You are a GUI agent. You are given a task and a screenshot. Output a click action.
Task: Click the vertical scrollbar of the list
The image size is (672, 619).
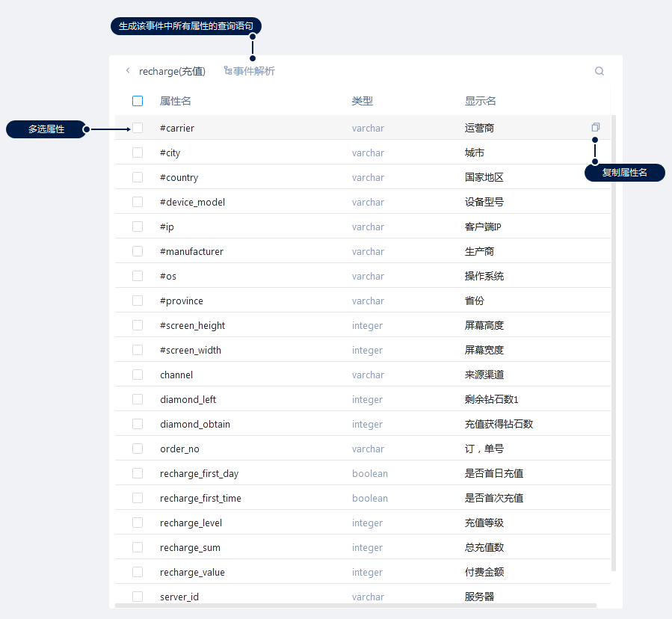(x=614, y=336)
